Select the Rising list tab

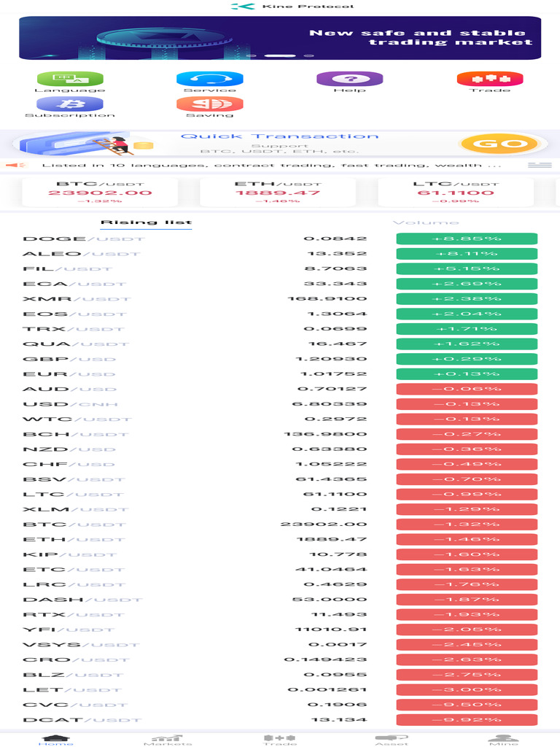tap(146, 222)
